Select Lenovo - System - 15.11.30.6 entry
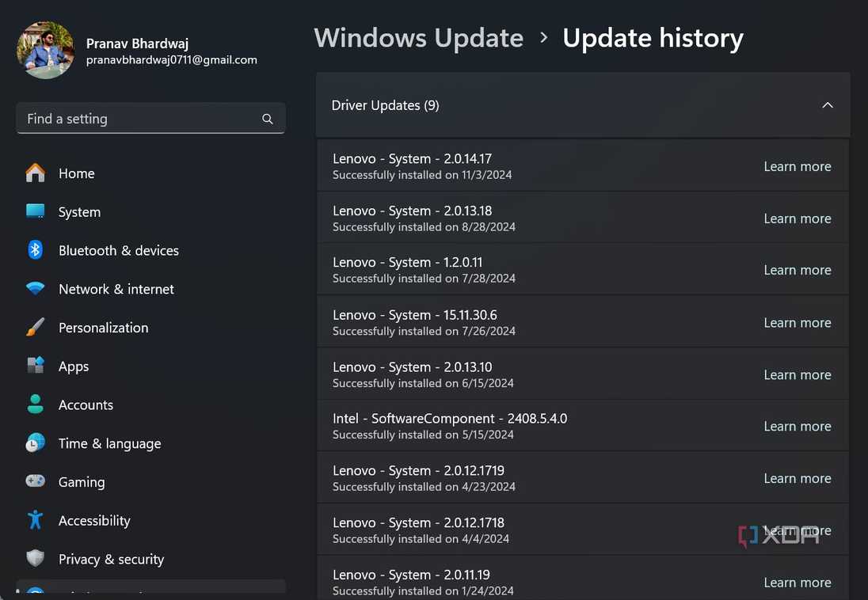This screenshot has height=600, width=868. point(583,322)
